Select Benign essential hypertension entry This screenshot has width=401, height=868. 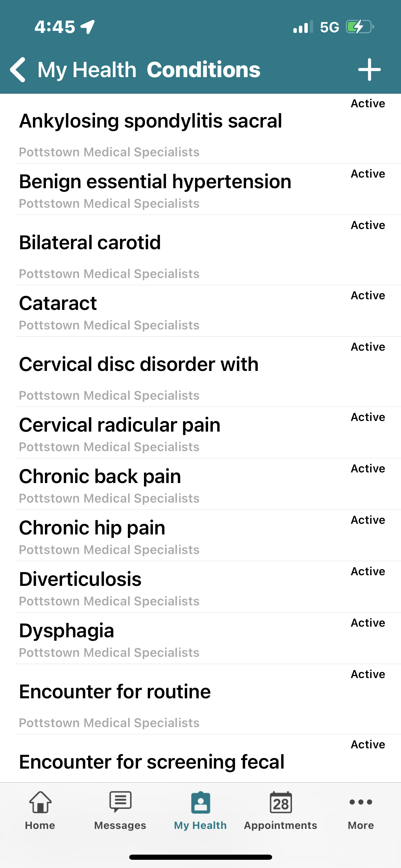(155, 182)
